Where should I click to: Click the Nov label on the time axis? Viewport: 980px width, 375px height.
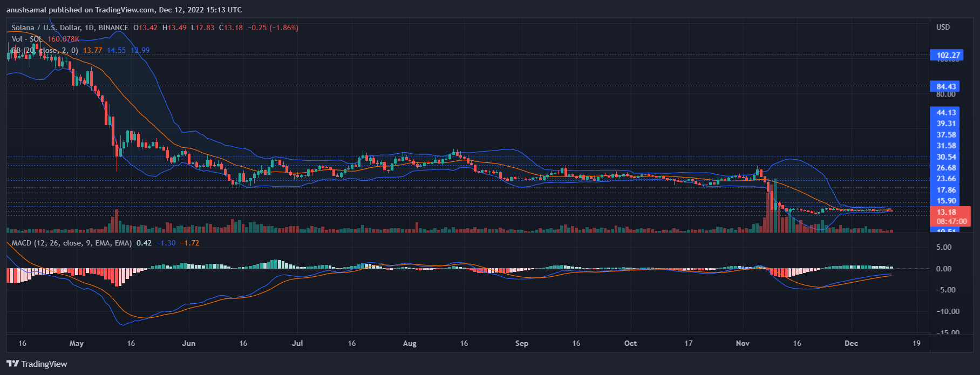743,343
